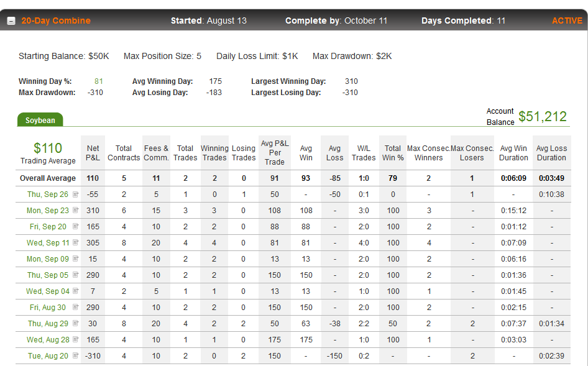Open note icon for Mon, Sep 23
The width and height of the screenshot is (588, 366).
coord(76,211)
